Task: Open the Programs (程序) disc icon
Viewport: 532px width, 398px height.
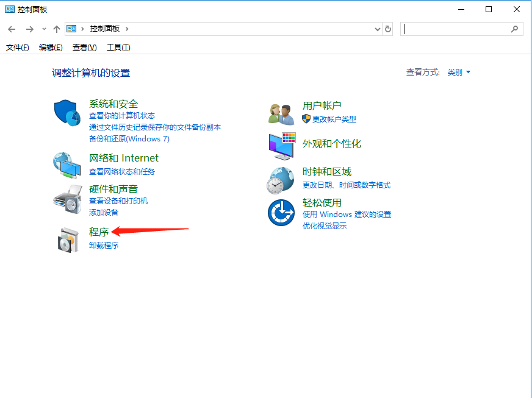Action: click(x=67, y=239)
